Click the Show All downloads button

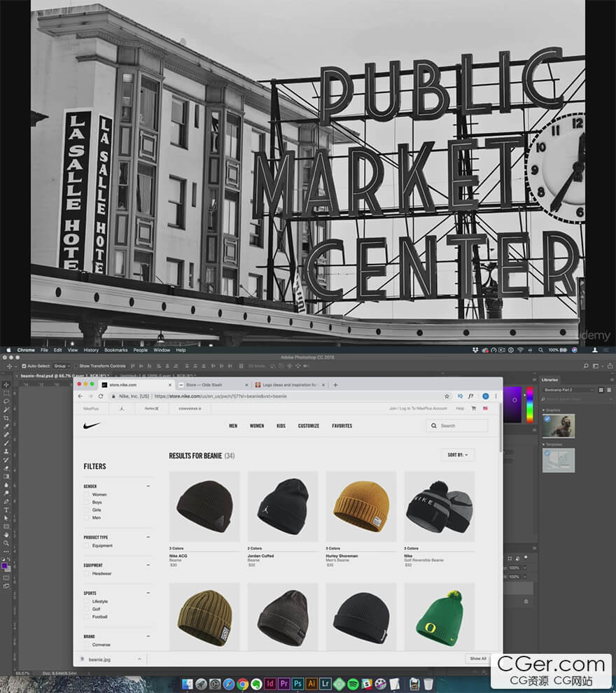coord(477,659)
